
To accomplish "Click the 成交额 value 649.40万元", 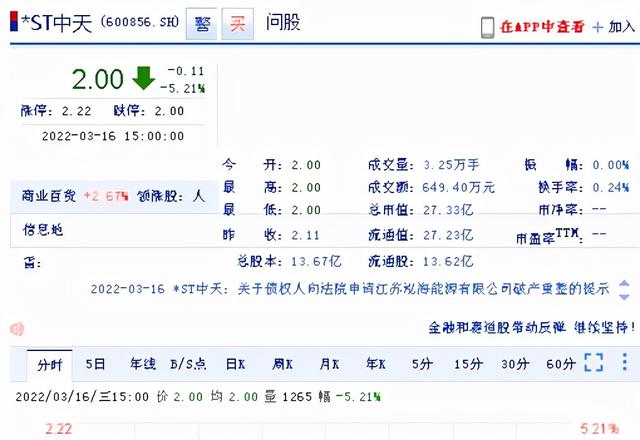I will pyautogui.click(x=458, y=187).
